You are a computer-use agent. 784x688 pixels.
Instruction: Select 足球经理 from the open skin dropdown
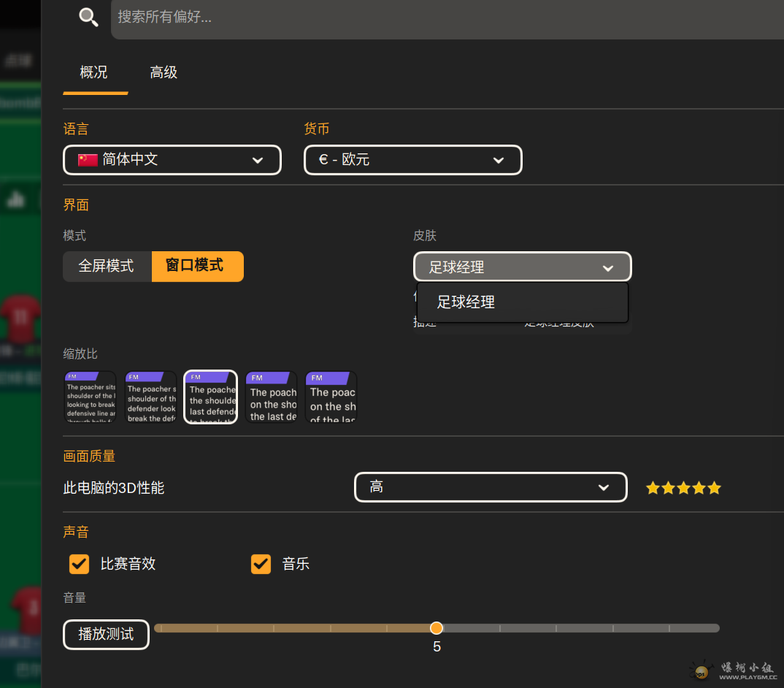pyautogui.click(x=464, y=302)
